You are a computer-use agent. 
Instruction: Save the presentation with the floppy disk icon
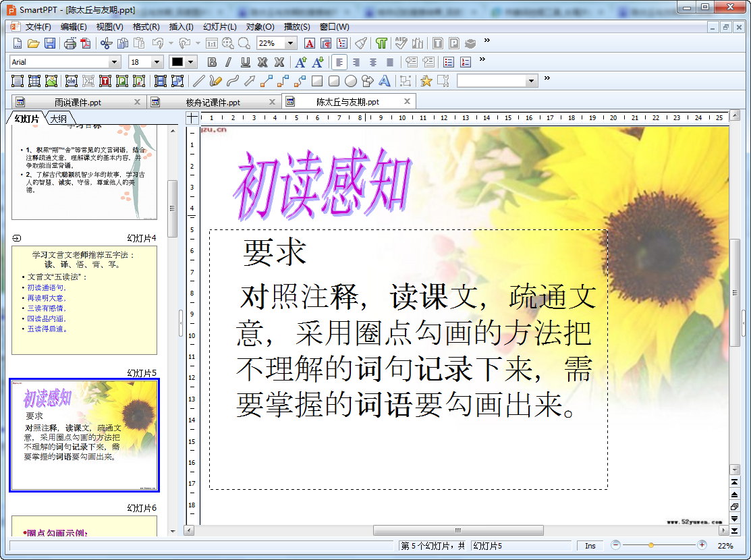pos(50,44)
